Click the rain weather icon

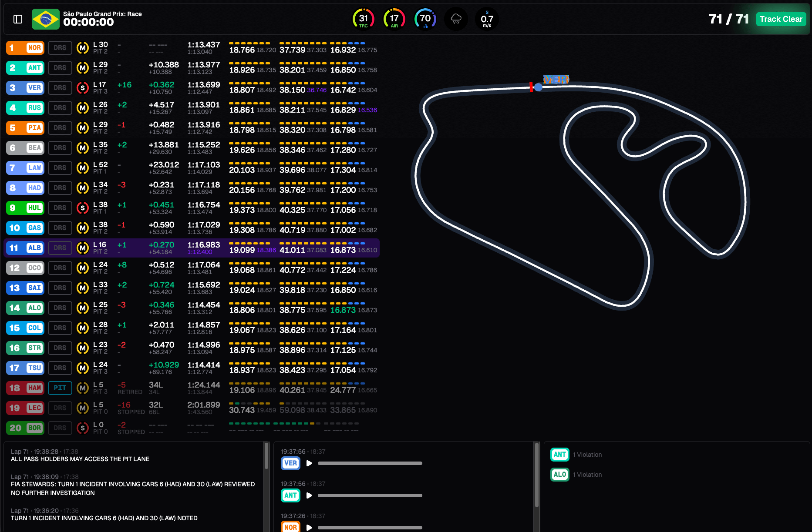(456, 19)
